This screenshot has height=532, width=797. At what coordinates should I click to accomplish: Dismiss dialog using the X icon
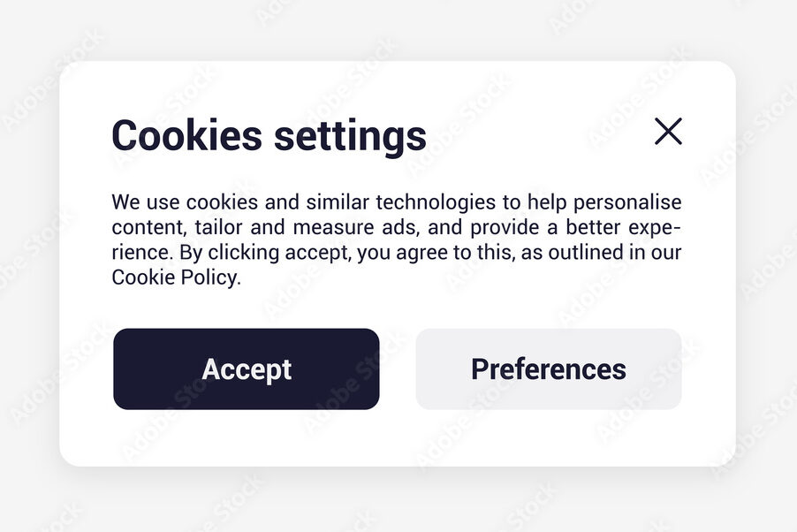tap(668, 132)
